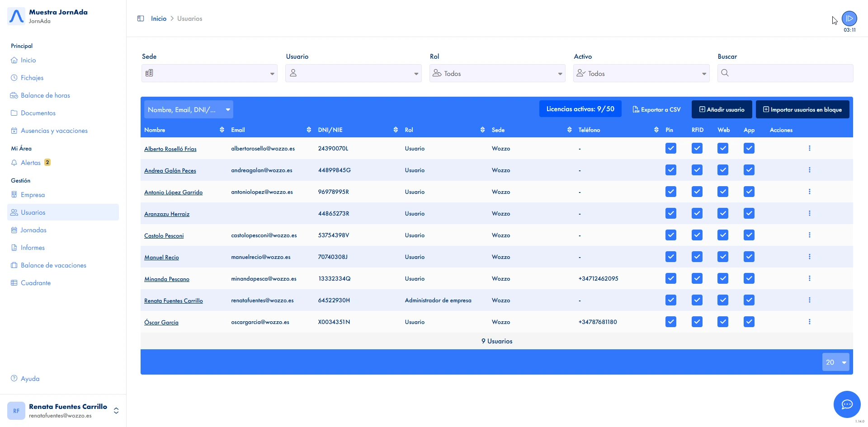Viewport: 868px width, 427px height.
Task: Open the chat support bubble icon
Action: 848,404
